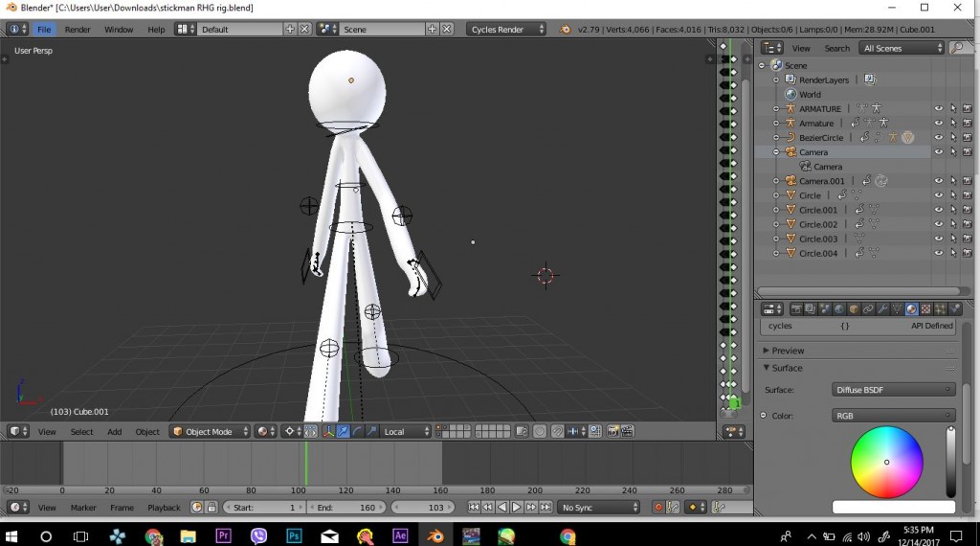Jump to the first frame button

474,508
